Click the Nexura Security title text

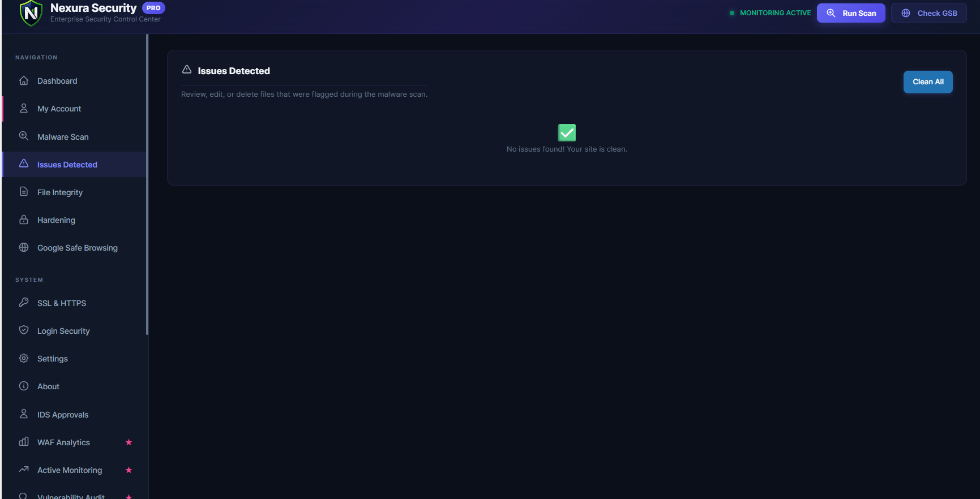click(93, 8)
